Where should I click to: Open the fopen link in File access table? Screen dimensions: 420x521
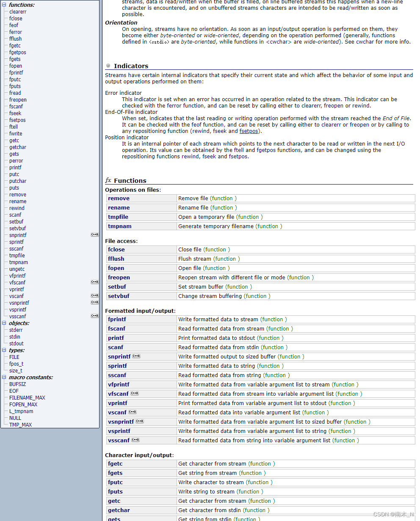point(116,268)
